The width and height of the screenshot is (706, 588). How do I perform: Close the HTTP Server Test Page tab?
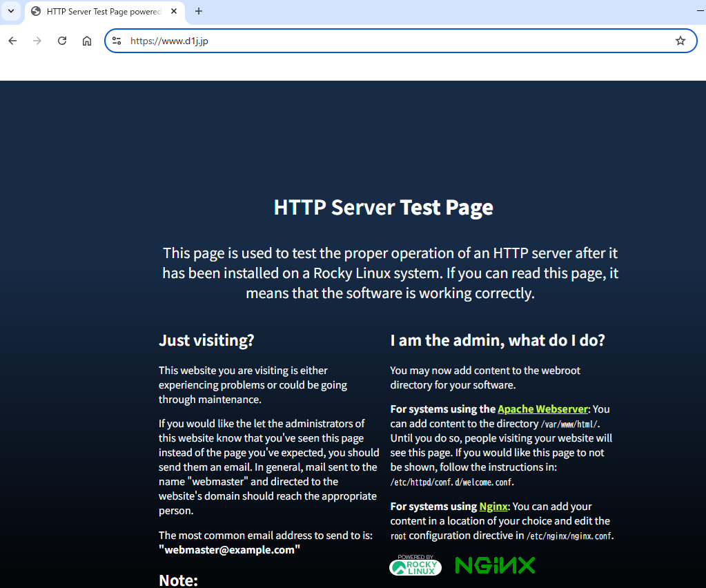click(174, 12)
